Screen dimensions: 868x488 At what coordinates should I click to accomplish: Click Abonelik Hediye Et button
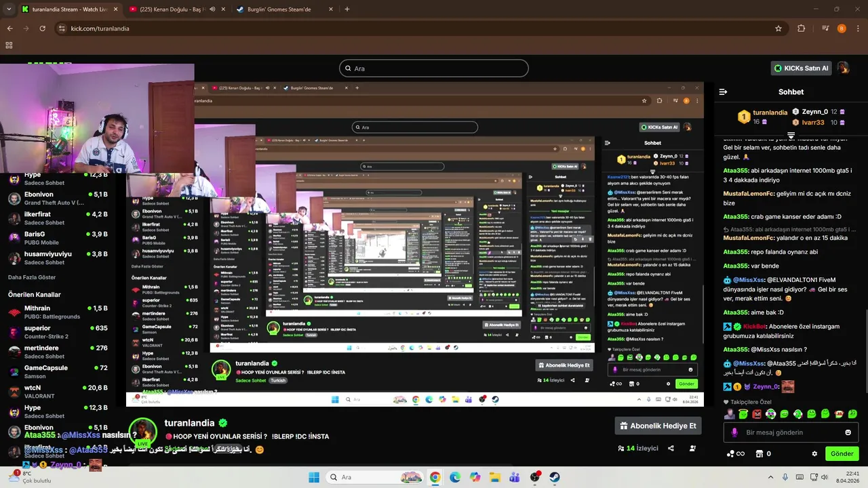658,426
